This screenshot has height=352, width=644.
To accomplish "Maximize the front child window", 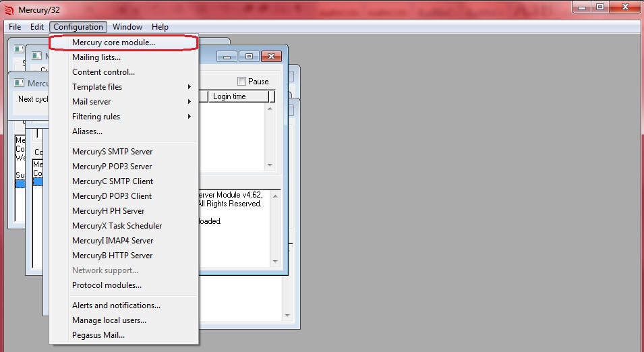I will 249,56.
